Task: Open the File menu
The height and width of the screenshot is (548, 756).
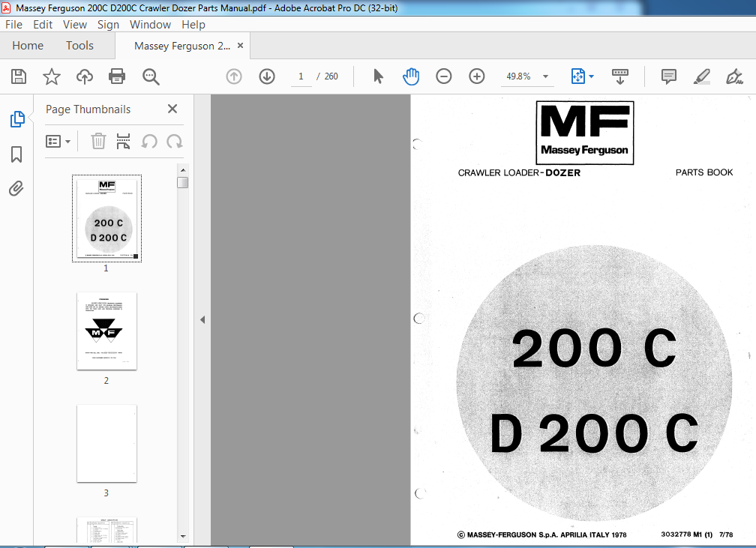Action: pyautogui.click(x=13, y=25)
